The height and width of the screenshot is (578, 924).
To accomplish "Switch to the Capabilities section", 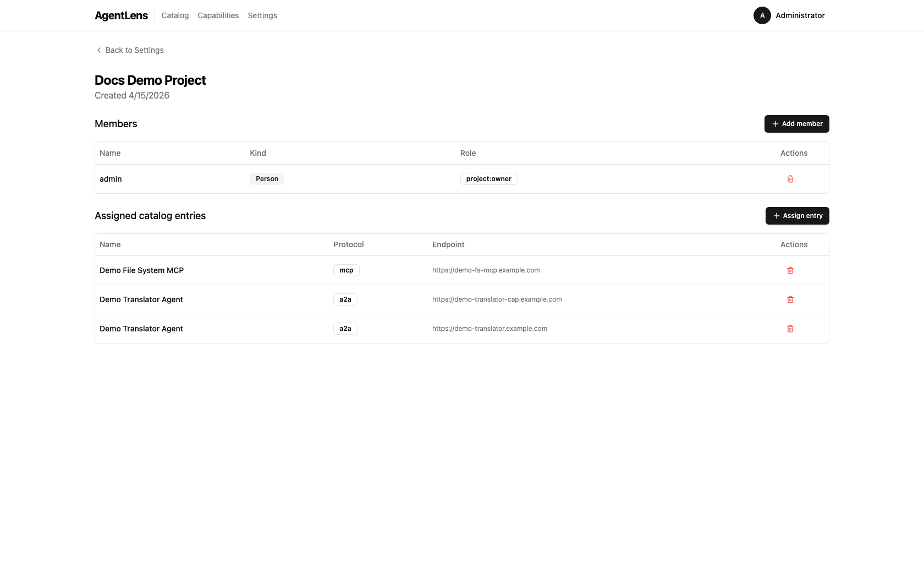I will click(x=218, y=15).
